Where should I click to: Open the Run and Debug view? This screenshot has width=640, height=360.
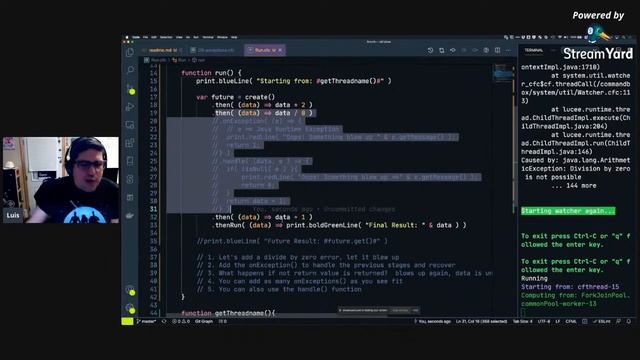pos(130,107)
